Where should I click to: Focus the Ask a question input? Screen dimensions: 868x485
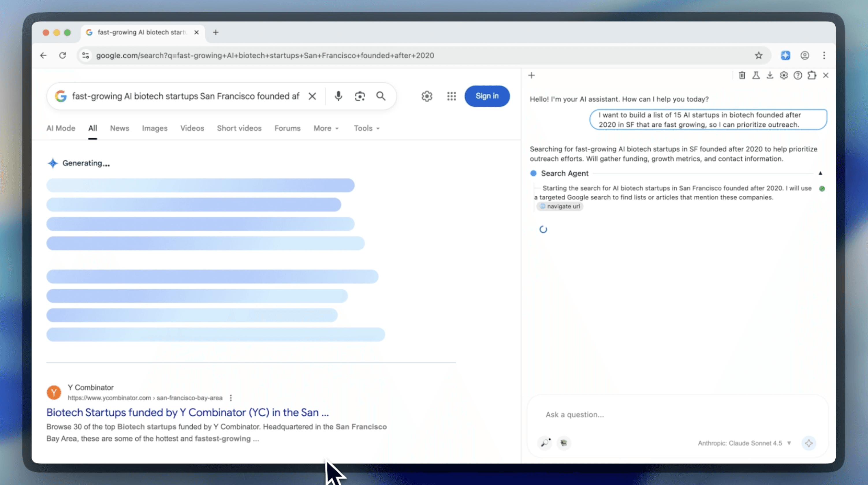click(677, 415)
